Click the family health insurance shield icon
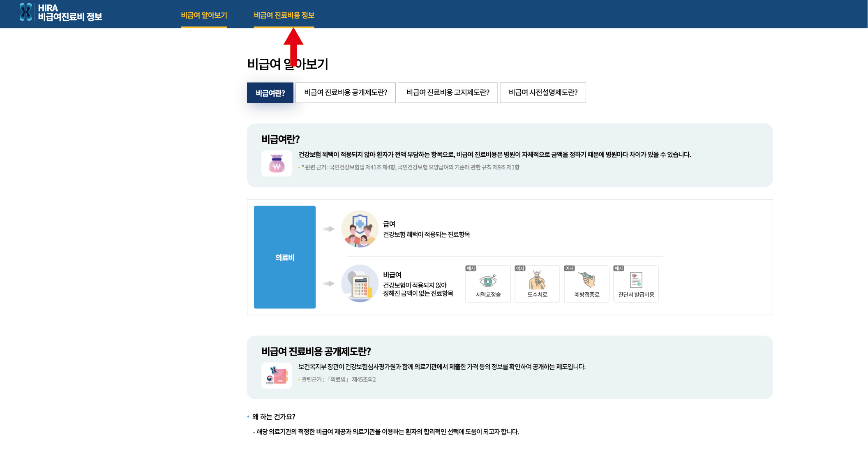868x449 pixels. point(360,229)
